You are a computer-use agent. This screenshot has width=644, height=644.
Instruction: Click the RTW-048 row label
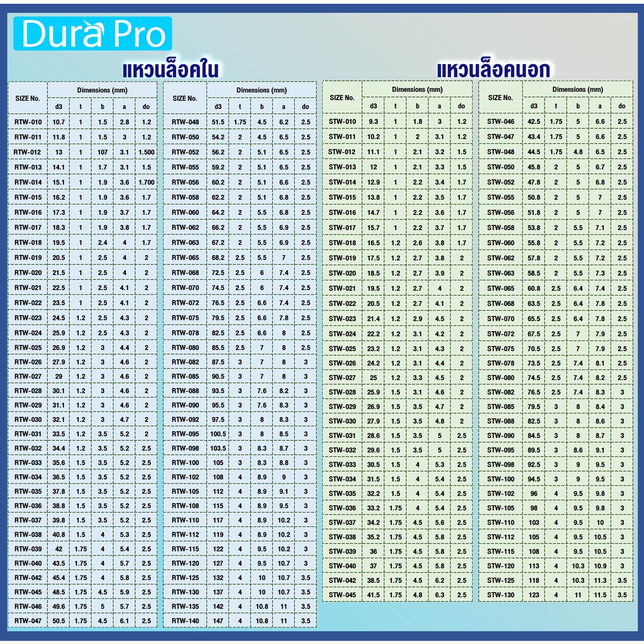[x=185, y=122]
